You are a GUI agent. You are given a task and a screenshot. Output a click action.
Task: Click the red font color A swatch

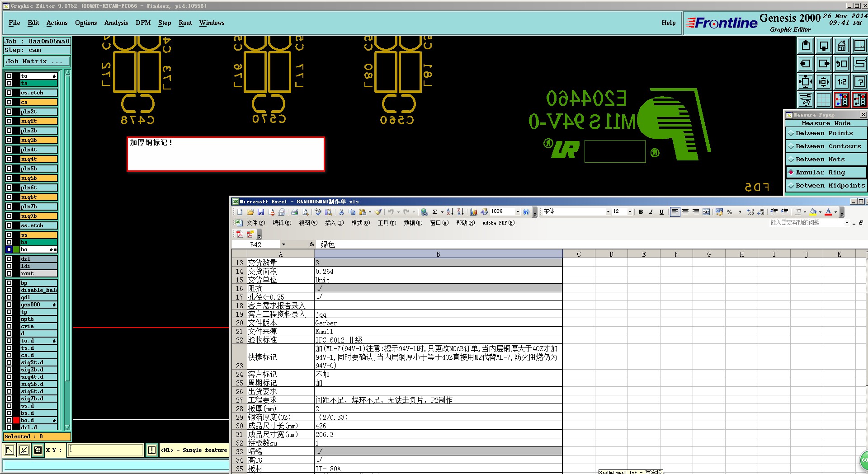[x=828, y=212]
